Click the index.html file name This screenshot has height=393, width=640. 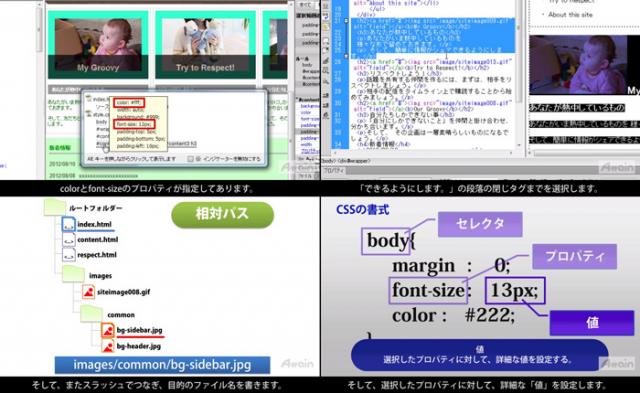point(94,224)
